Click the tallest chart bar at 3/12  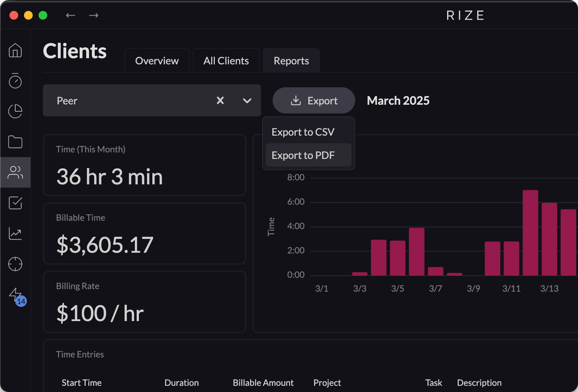(530, 233)
